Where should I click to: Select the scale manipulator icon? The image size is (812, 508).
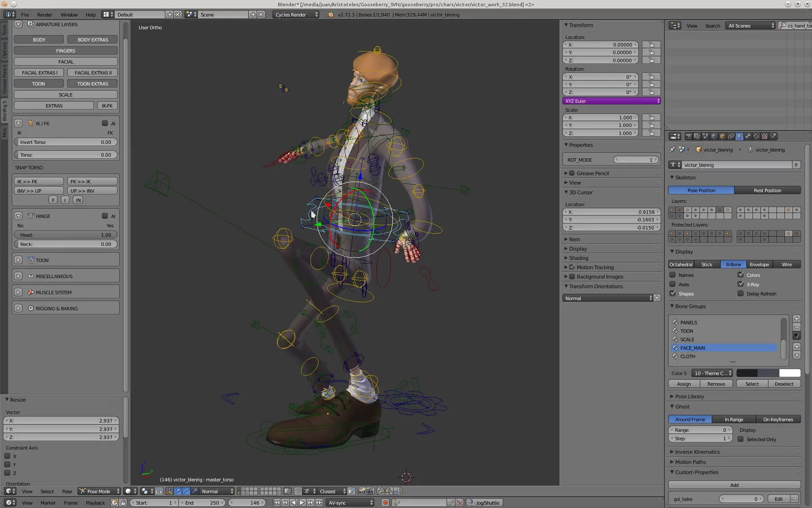pyautogui.click(x=195, y=491)
